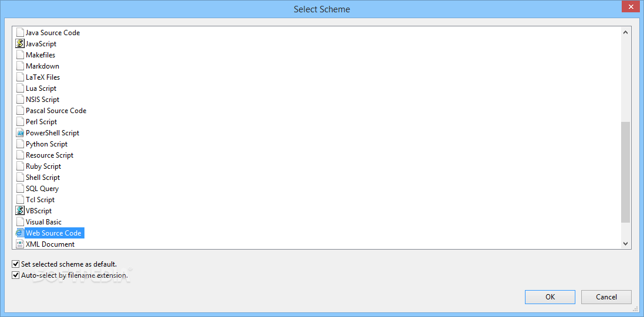Click the Markdown file icon
Screen dimensions: 644x317
click(20, 66)
